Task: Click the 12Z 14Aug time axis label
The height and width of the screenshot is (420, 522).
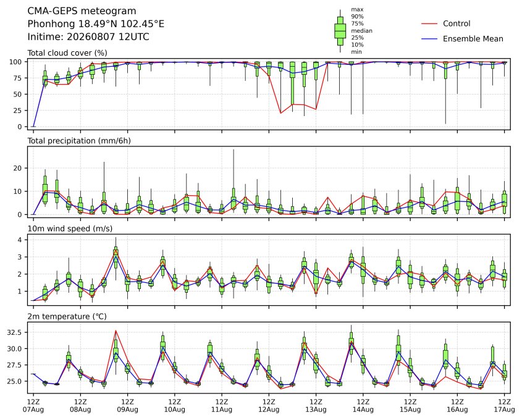Action: tap(363, 406)
